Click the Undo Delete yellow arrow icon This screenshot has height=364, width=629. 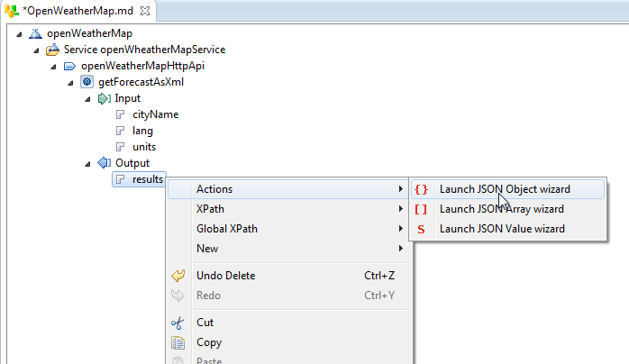click(178, 276)
